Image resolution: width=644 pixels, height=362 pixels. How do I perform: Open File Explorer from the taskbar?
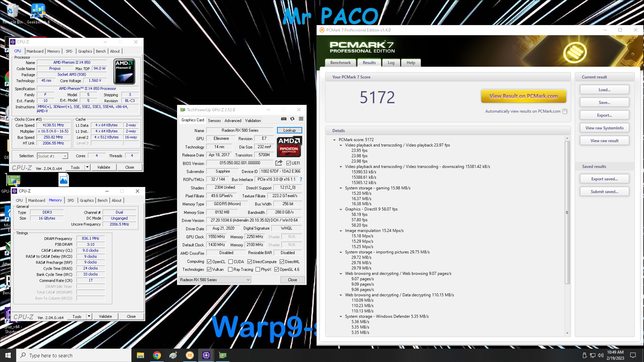(x=140, y=355)
